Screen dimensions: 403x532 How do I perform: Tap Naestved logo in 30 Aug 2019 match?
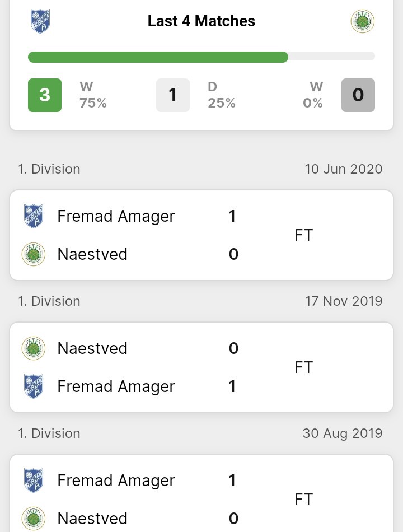click(34, 519)
